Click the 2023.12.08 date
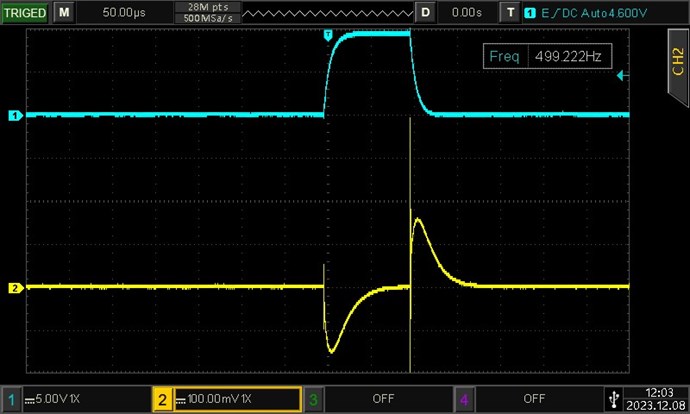 coord(656,405)
